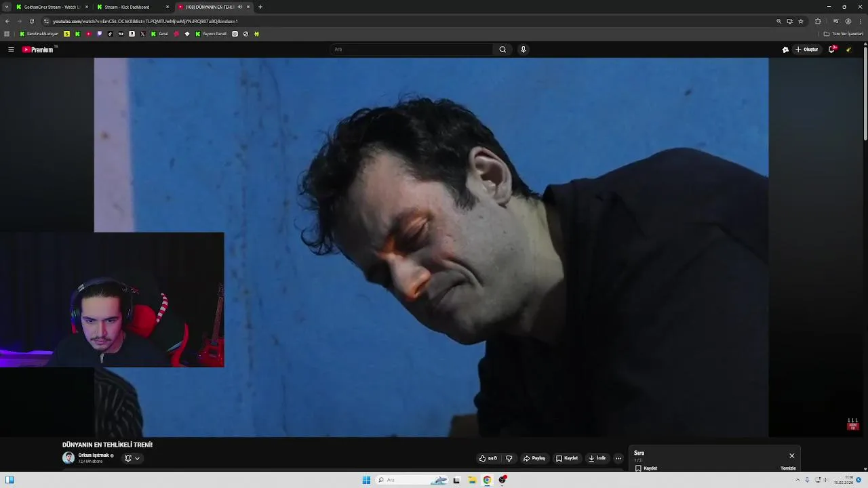Open Chrome three-dot menu
This screenshot has height=488, width=868.
(861, 21)
